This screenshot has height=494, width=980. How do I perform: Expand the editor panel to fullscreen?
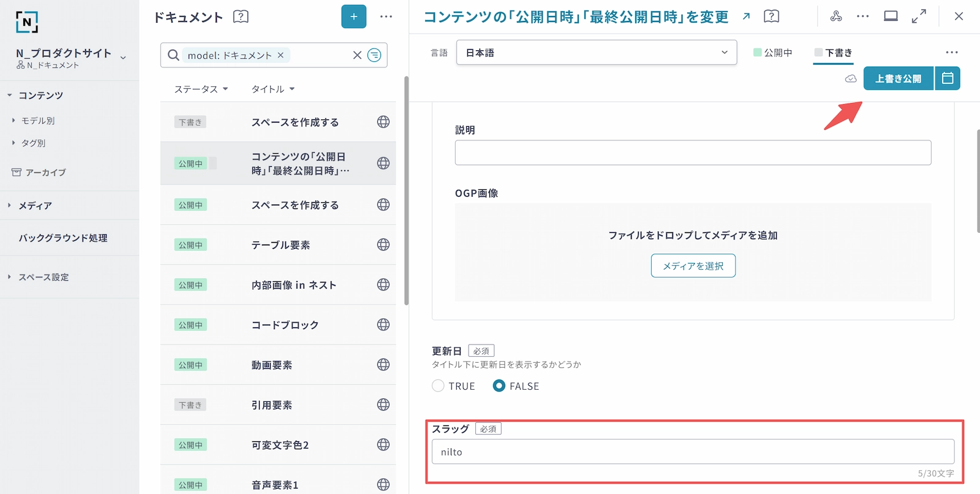point(919,17)
